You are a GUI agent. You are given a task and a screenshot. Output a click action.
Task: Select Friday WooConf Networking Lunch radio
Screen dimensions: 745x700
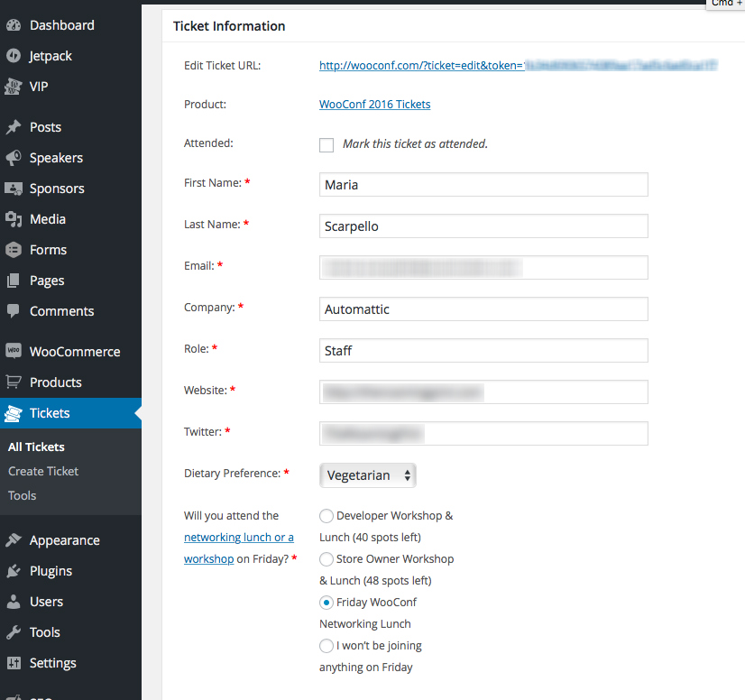click(x=327, y=603)
